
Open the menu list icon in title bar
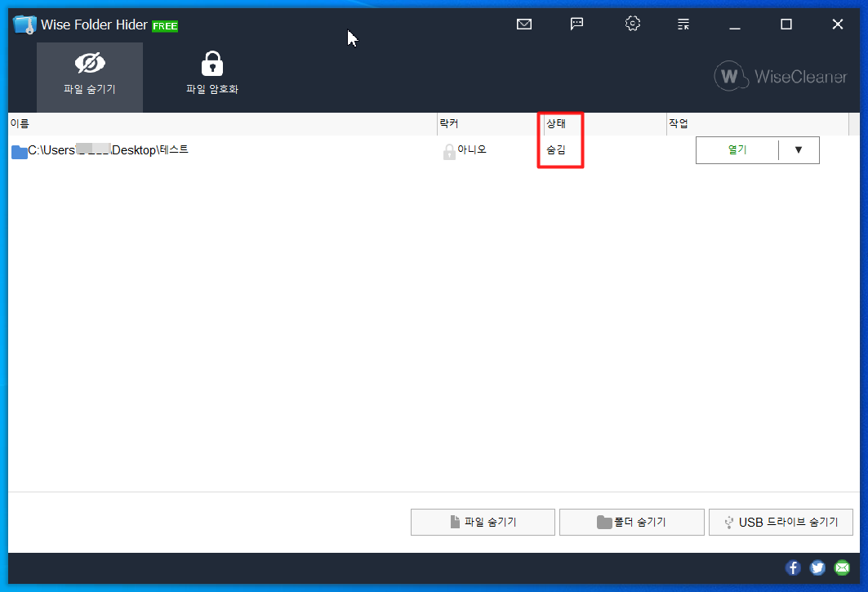[x=683, y=24]
